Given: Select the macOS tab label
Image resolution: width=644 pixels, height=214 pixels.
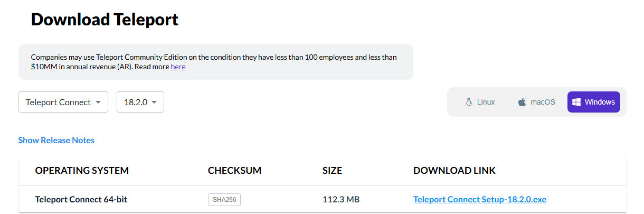Looking at the screenshot, I should [x=543, y=102].
